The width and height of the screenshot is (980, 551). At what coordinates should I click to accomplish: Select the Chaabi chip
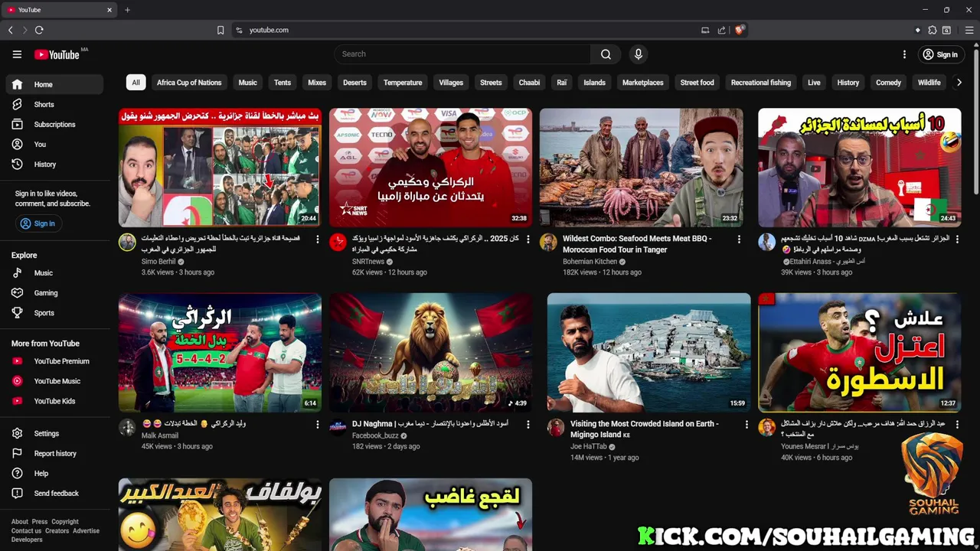[529, 83]
